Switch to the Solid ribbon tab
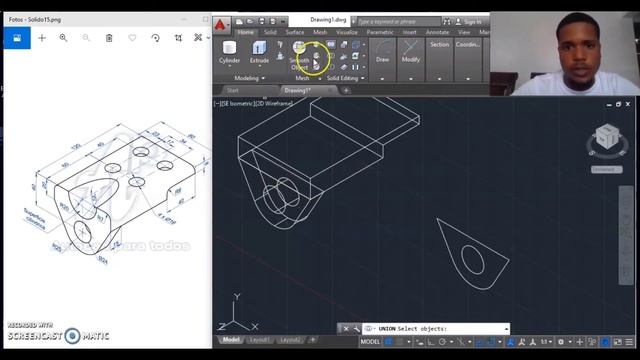The height and width of the screenshot is (360, 640). [x=270, y=32]
